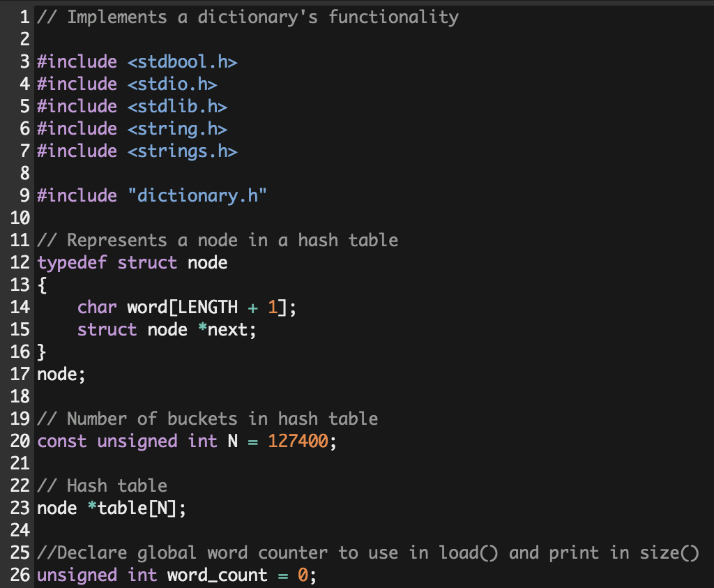Screen dimensions: 714x588
Task: Click *table[N]; on line 23
Action: (137, 508)
